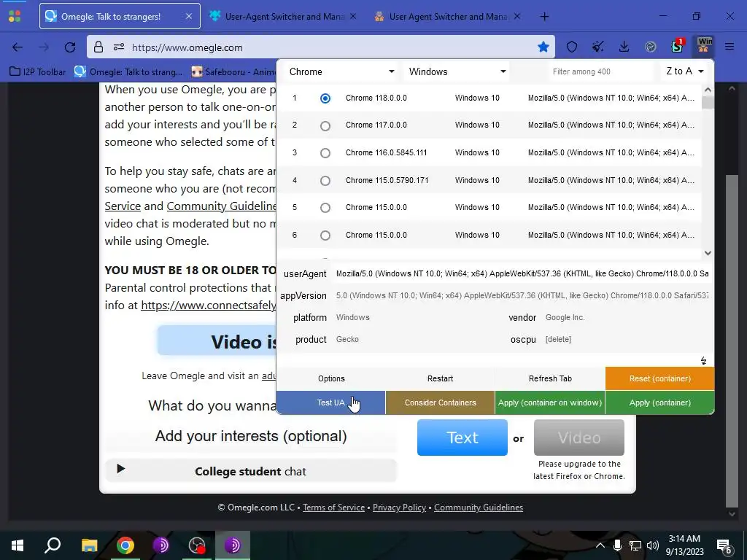Open the shield protection icon
This screenshot has height=560, width=747.
click(572, 47)
